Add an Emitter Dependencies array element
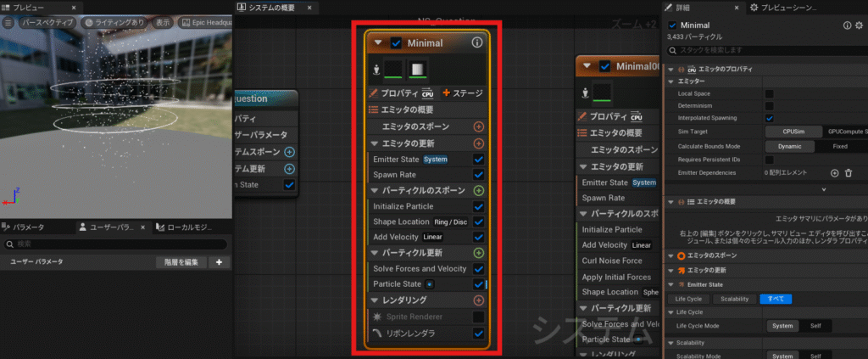This screenshot has width=868, height=359. coord(835,173)
